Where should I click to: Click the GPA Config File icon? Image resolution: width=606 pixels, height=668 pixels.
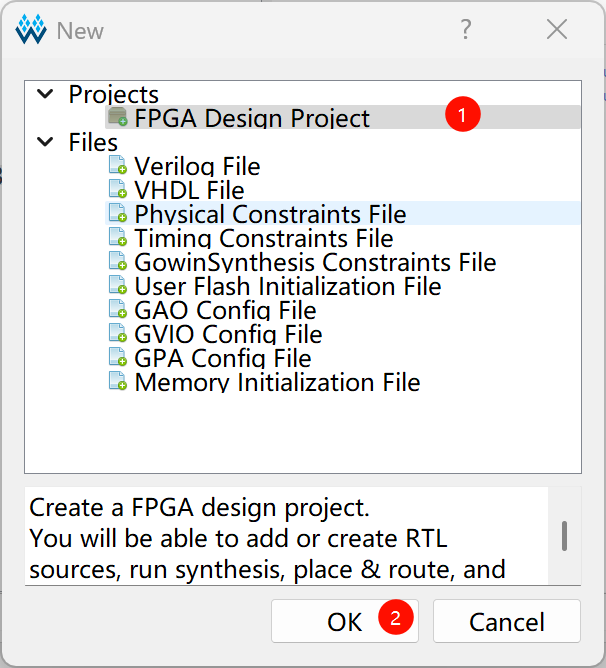[118, 357]
